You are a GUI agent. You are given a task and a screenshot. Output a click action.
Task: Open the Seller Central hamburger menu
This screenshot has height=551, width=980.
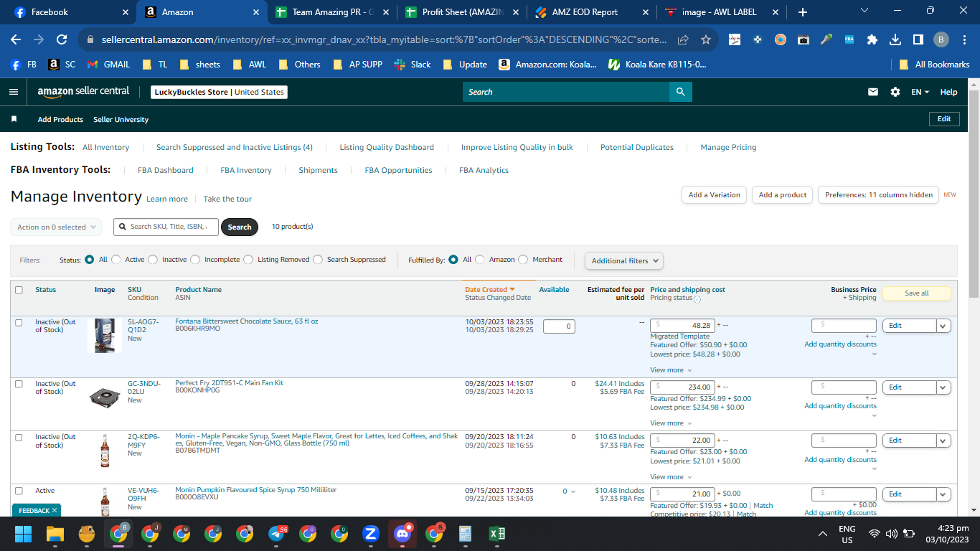[x=13, y=92]
